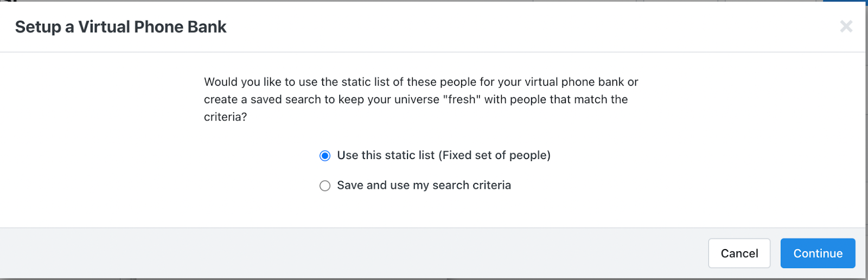The width and height of the screenshot is (868, 280).
Task: Click the word 'criteria?' ending the question
Action: (225, 117)
